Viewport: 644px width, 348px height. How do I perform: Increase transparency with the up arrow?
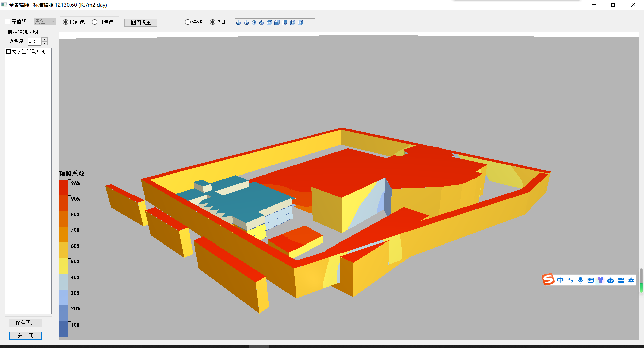pos(45,39)
